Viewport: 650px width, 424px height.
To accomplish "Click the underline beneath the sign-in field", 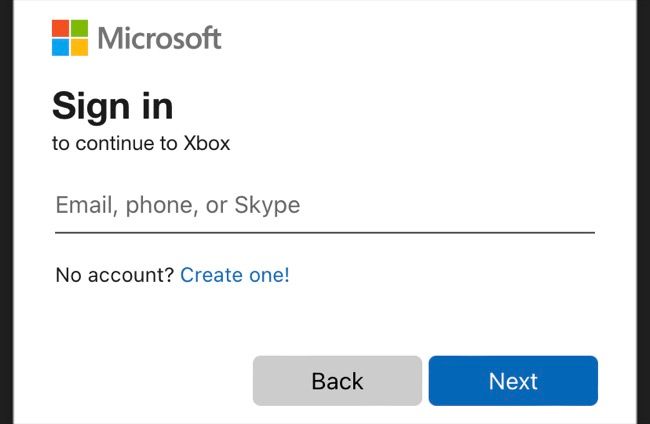I will (x=324, y=232).
